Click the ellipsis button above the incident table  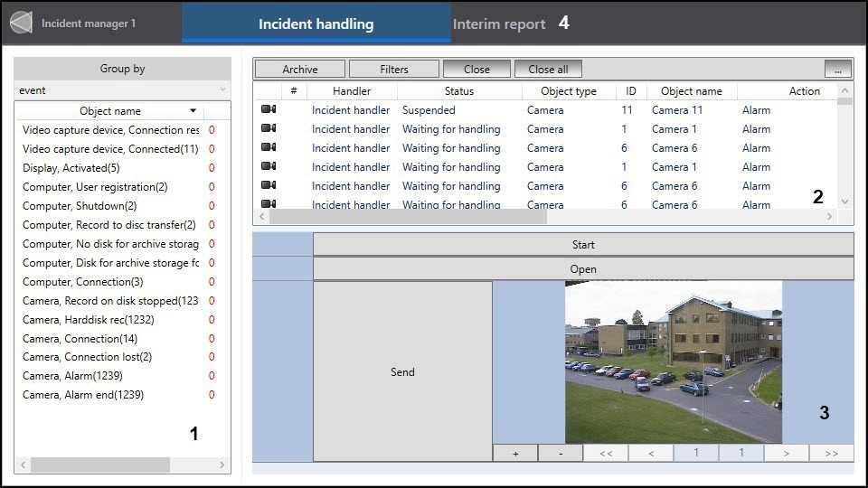tap(838, 69)
